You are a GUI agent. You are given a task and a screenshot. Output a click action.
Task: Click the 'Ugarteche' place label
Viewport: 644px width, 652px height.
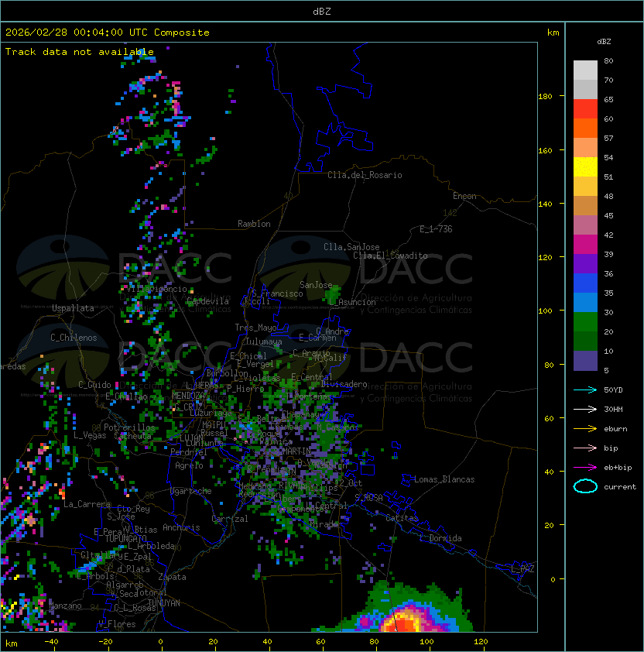(x=191, y=491)
